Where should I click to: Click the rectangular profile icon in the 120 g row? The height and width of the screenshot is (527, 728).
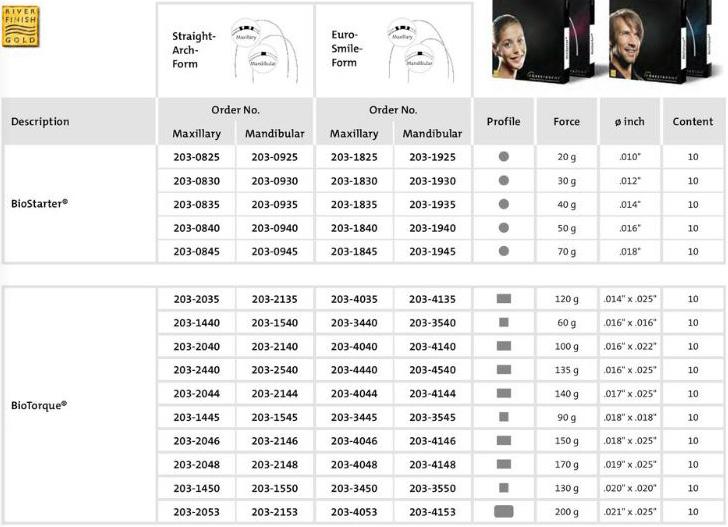(x=504, y=299)
